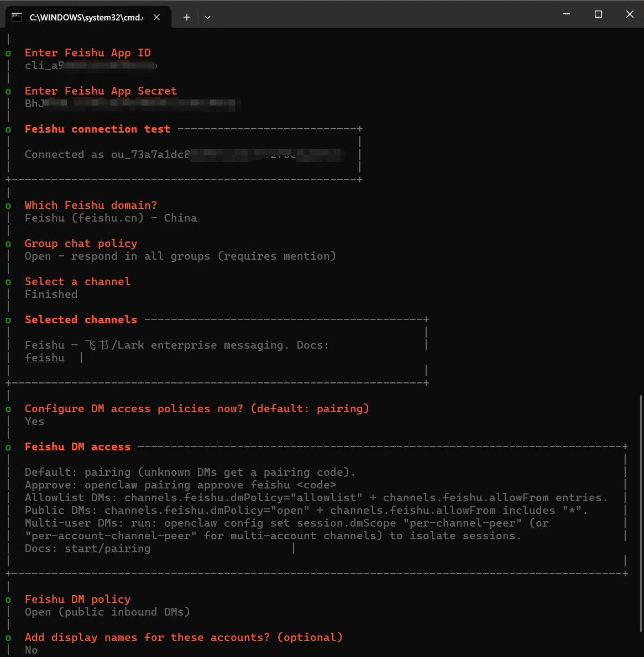Screen dimensions: 644x657
Task: Click the "Feishu DM policy" prompt
Action: pyautogui.click(x=77, y=599)
